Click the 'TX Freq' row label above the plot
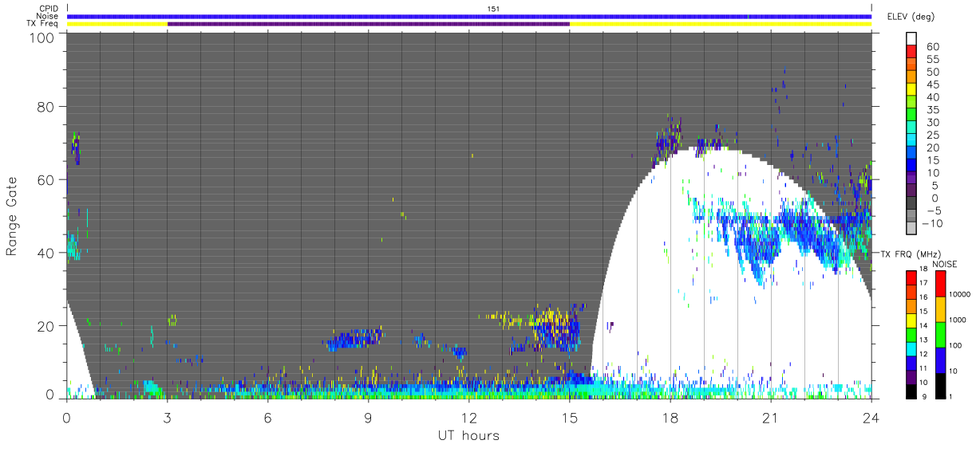The image size is (980, 452). 42,24
